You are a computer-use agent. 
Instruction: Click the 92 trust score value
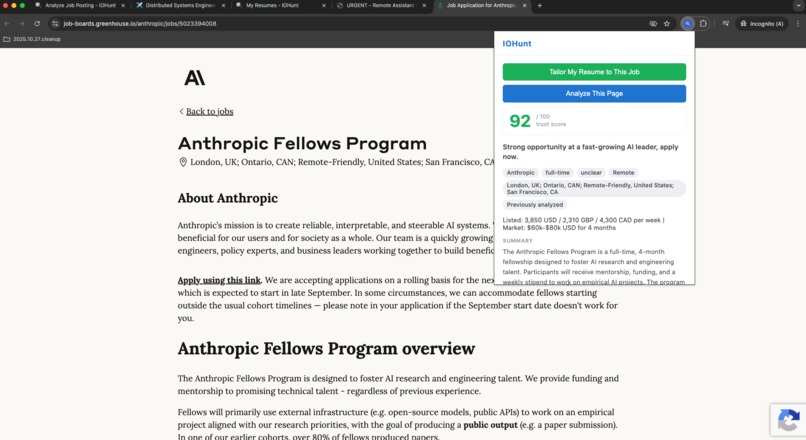pos(520,121)
